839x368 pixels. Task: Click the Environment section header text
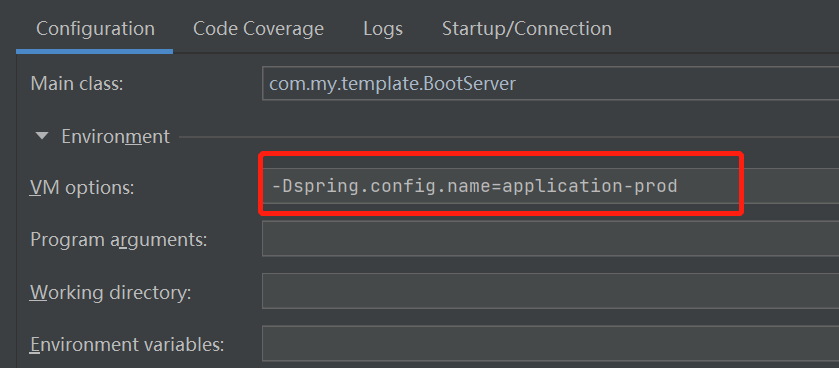tap(116, 136)
